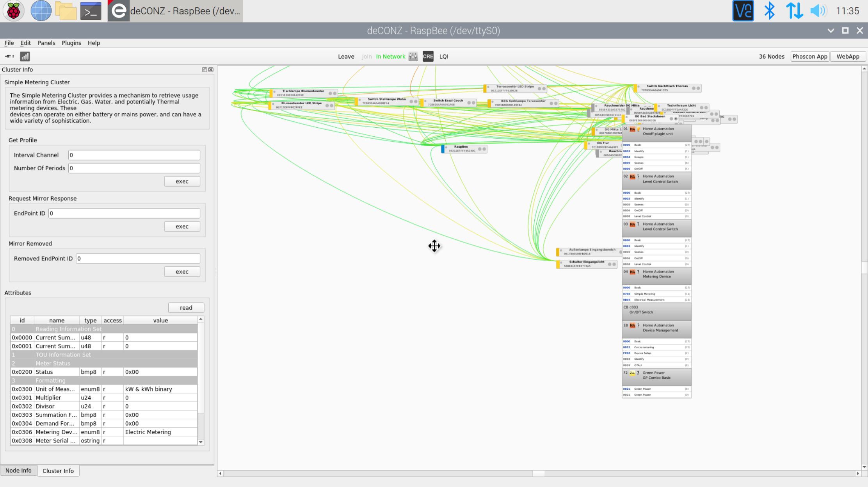Viewport: 868px width, 487px height.
Task: Open the Plugins menu
Action: (x=71, y=43)
